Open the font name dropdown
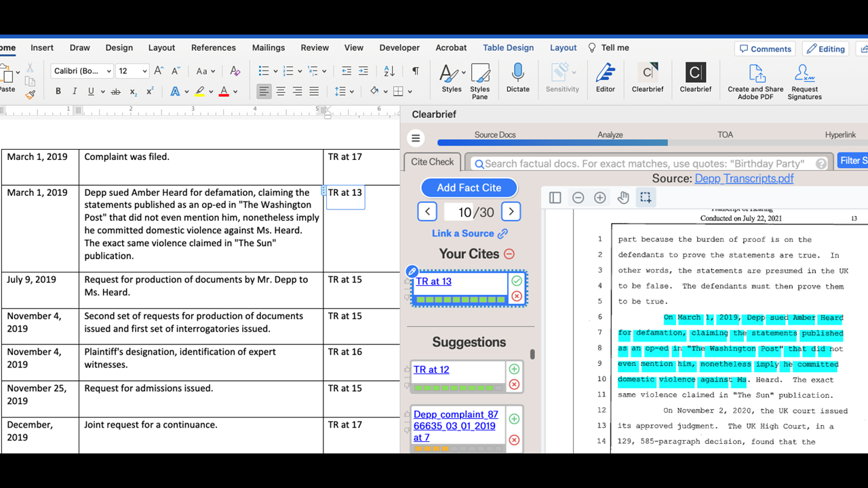This screenshot has width=868, height=488. pos(108,71)
